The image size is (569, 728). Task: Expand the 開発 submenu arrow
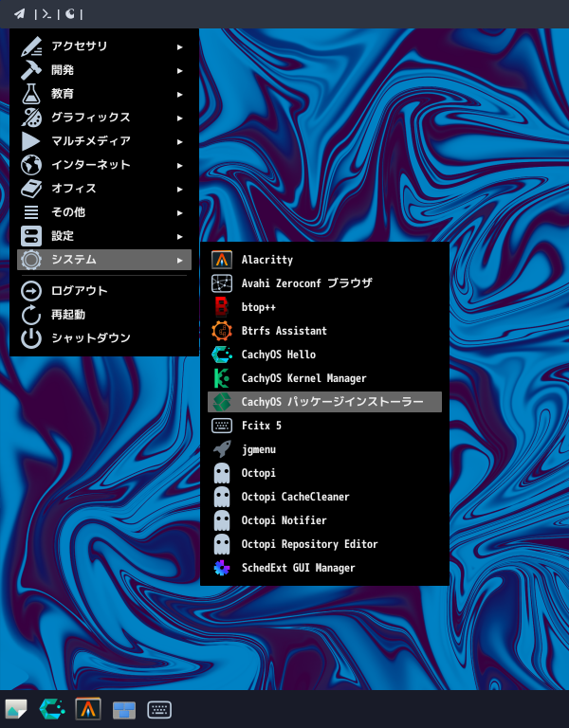click(180, 70)
